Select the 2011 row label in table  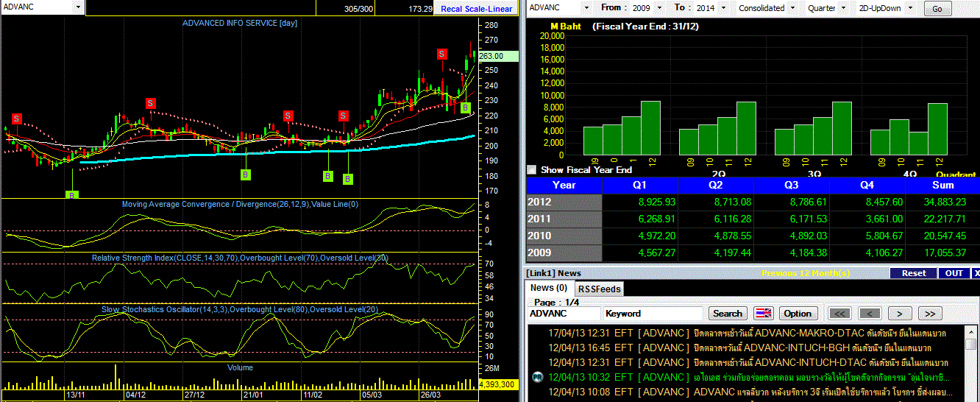[x=564, y=219]
